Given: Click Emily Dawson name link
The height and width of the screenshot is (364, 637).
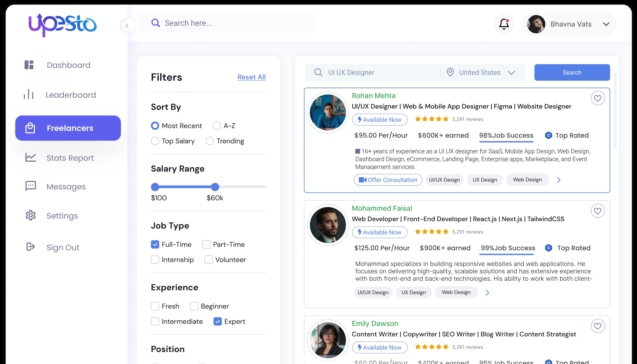Looking at the screenshot, I should point(375,324).
